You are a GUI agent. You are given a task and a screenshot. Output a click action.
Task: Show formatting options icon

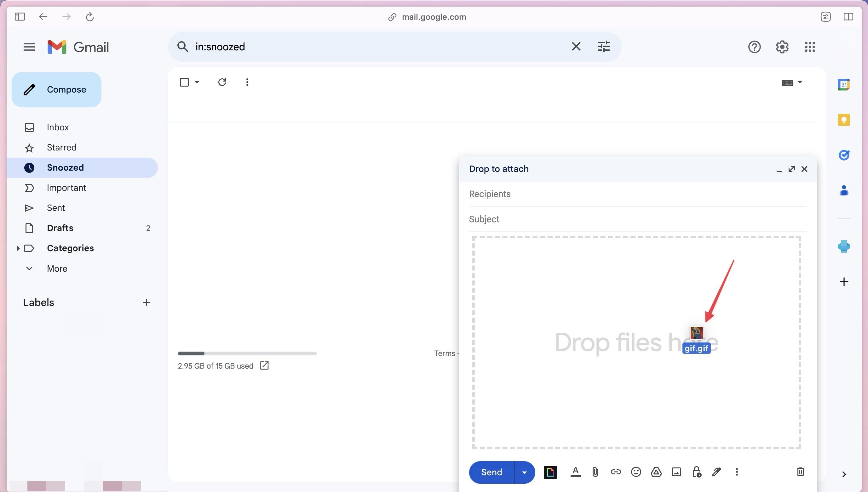(575, 472)
